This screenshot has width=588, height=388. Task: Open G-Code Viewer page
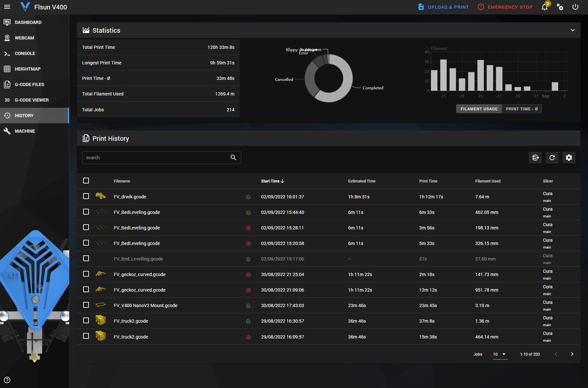coord(34,100)
